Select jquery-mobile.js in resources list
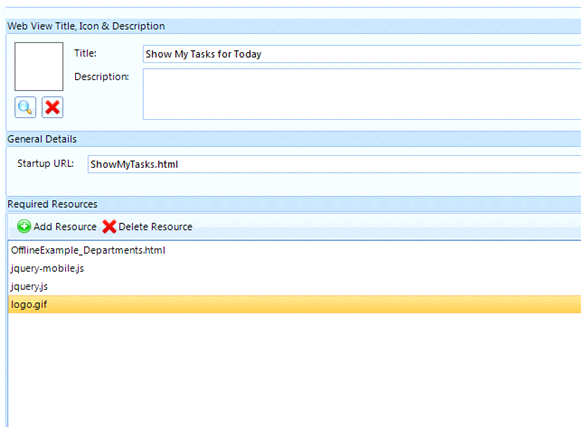The image size is (582, 427). [294, 268]
